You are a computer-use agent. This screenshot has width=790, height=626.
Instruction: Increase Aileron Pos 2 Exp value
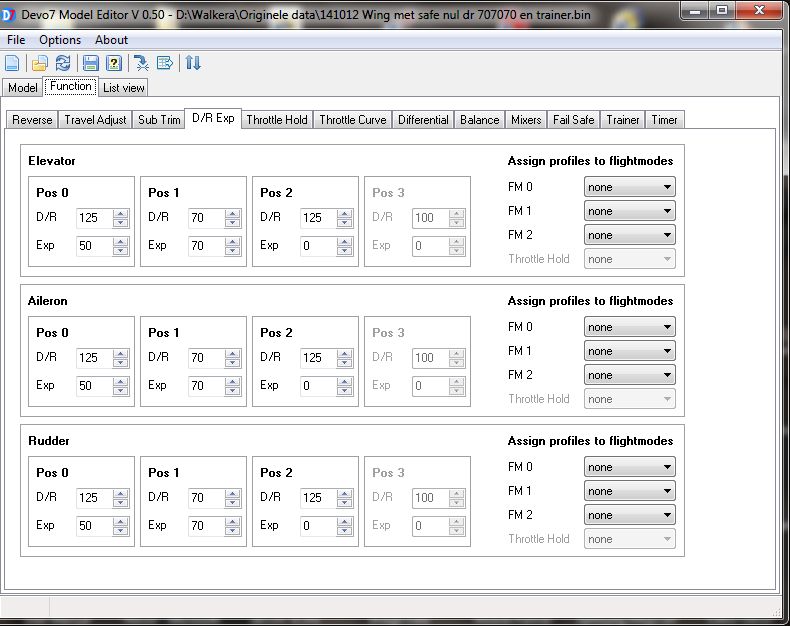pyautogui.click(x=345, y=382)
